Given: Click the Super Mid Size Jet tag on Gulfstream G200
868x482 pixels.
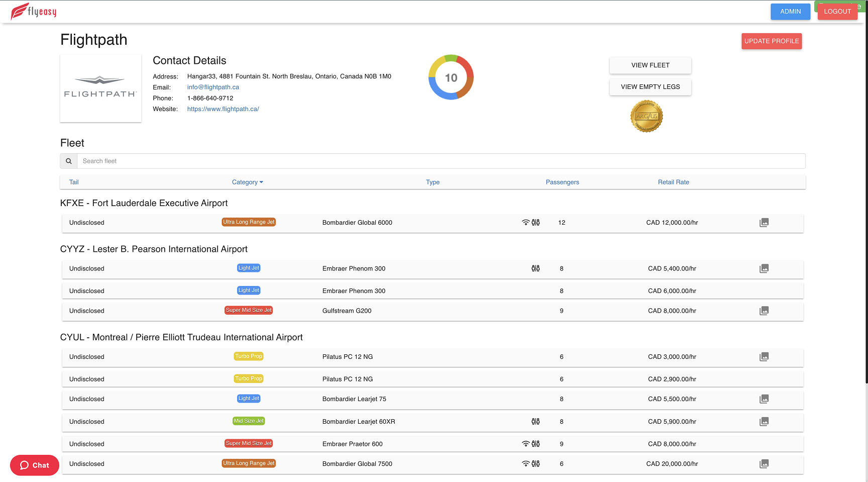Looking at the screenshot, I should [x=249, y=311].
